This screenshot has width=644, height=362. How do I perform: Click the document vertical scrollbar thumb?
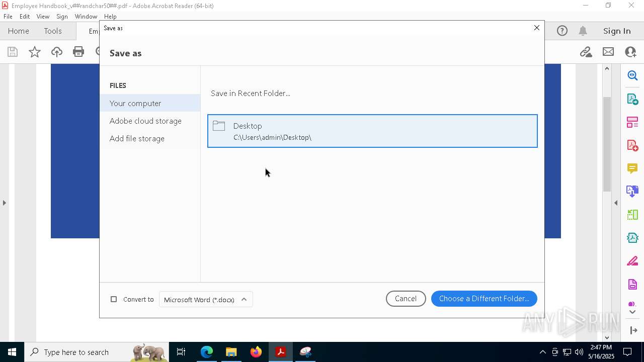pyautogui.click(x=607, y=144)
